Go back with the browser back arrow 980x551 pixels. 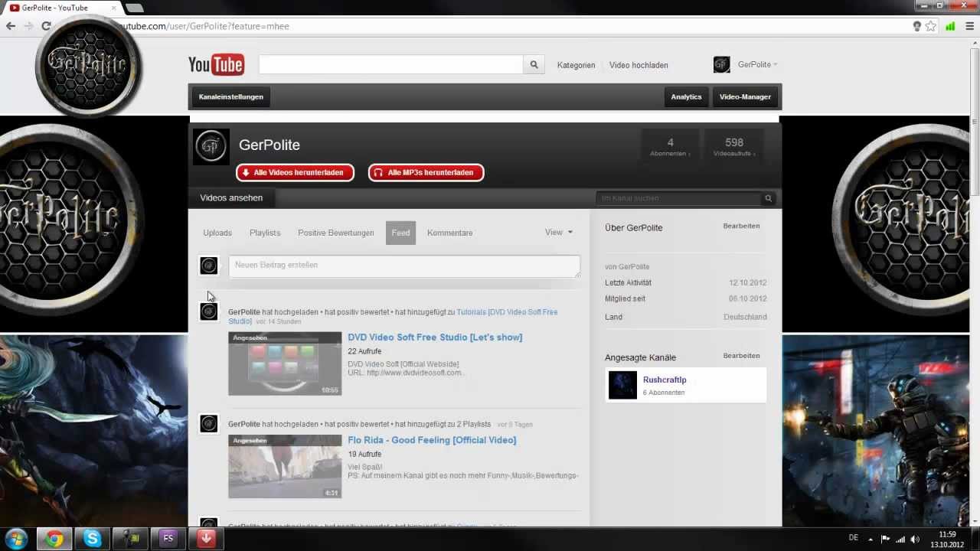[11, 26]
